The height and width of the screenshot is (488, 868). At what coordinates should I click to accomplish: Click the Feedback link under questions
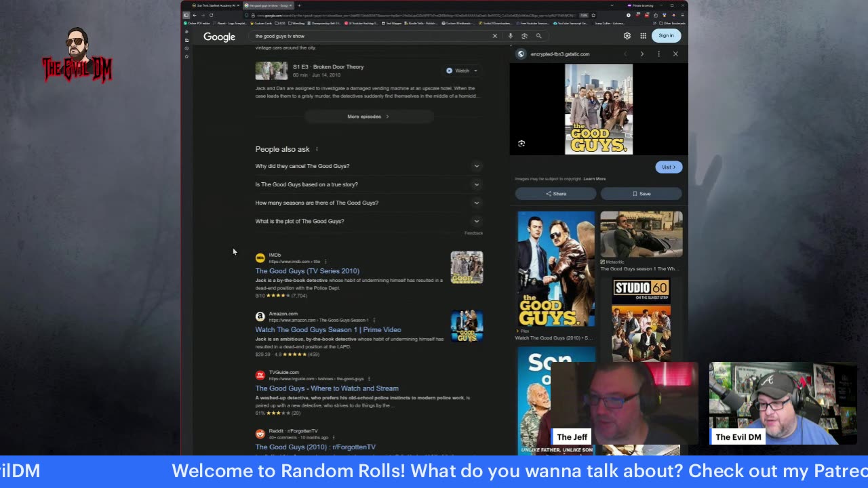473,233
